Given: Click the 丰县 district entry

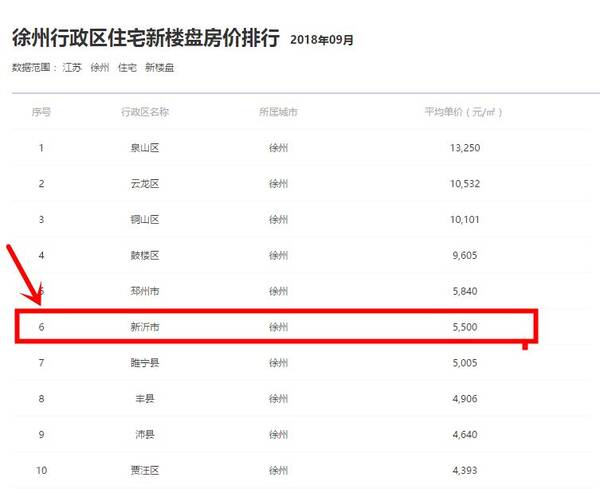Looking at the screenshot, I should pyautogui.click(x=145, y=399).
